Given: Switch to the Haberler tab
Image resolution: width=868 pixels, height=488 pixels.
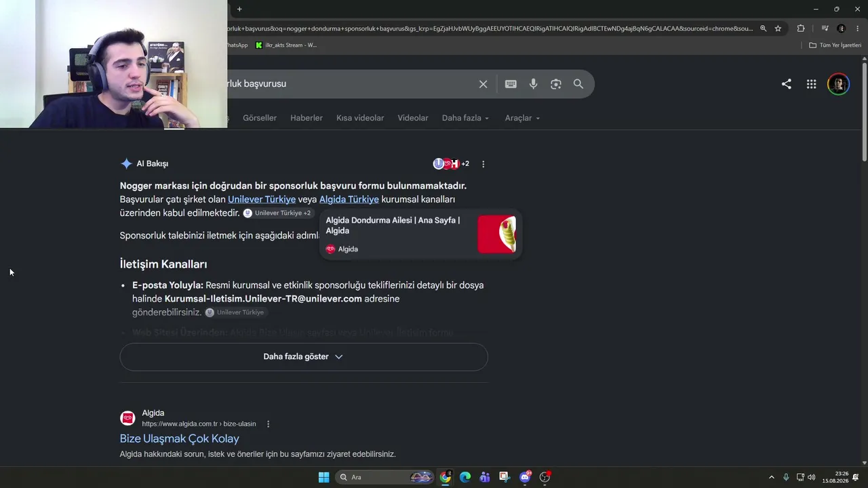Looking at the screenshot, I should pyautogui.click(x=307, y=118).
